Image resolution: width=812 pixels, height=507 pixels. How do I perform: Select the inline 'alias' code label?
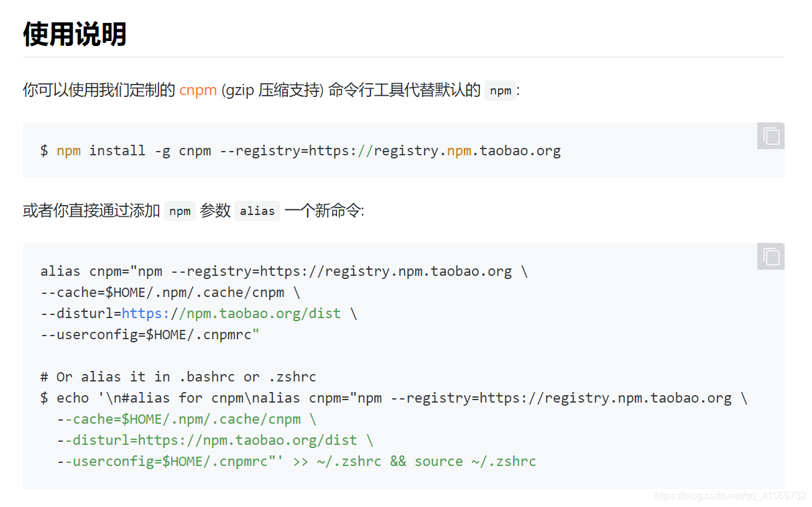[x=257, y=211]
